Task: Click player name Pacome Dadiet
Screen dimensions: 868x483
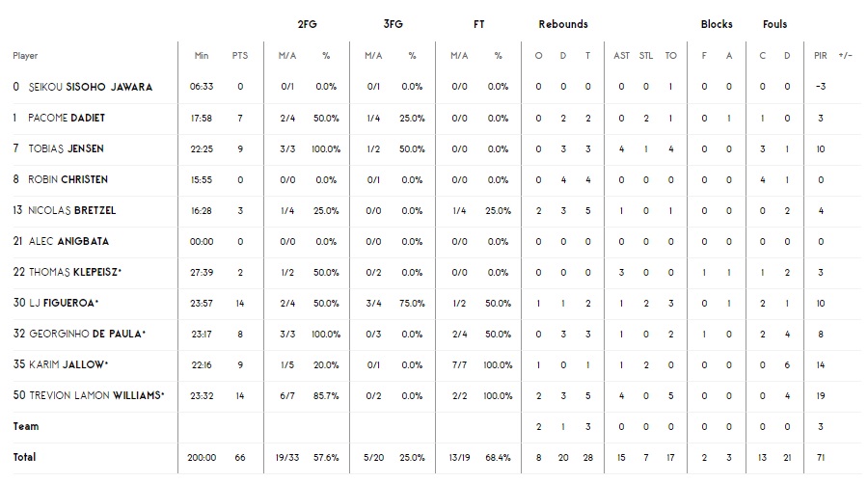Action: pyautogui.click(x=67, y=118)
